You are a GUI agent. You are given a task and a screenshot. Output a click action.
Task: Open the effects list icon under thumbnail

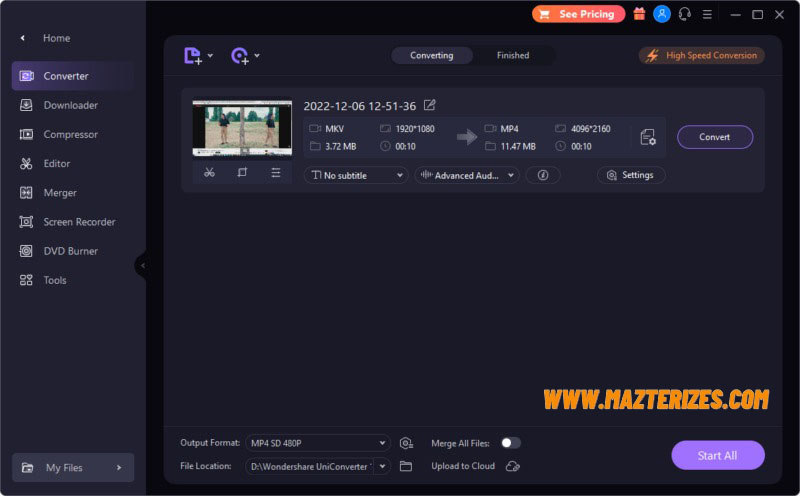coord(276,172)
